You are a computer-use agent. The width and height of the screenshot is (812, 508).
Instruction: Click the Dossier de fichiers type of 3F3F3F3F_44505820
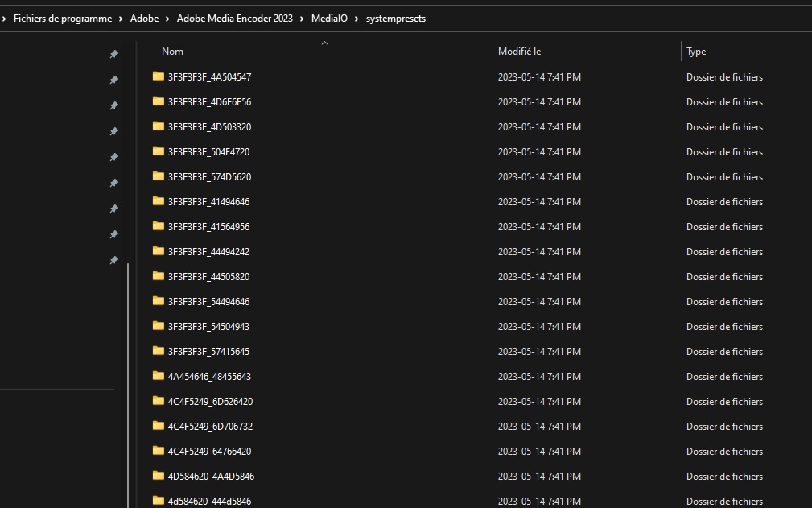[724, 276]
